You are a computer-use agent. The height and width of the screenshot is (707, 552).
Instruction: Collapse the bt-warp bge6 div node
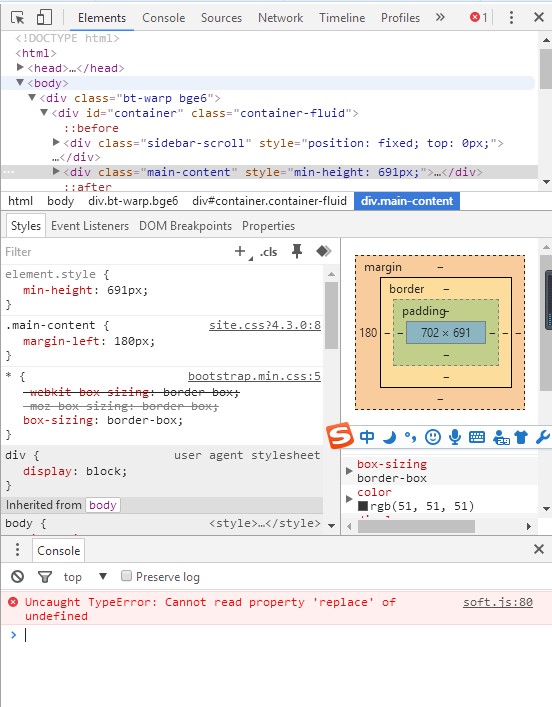click(x=32, y=97)
